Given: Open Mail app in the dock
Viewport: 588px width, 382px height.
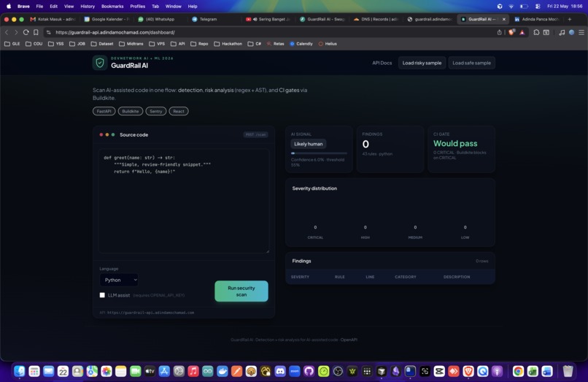Looking at the screenshot, I should click(48, 372).
